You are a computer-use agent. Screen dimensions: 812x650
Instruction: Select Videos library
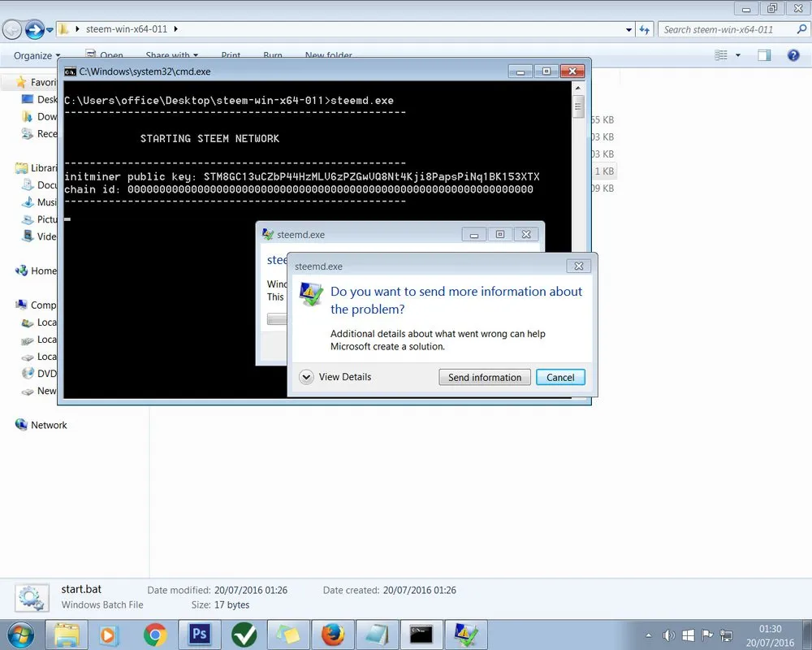(39, 236)
